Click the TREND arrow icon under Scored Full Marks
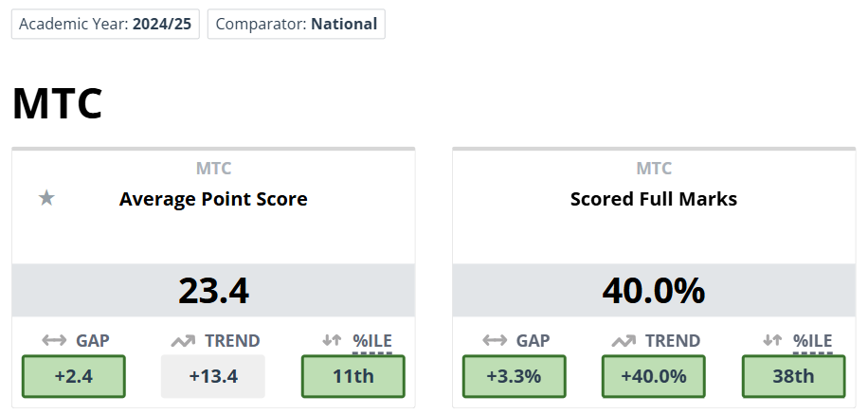 [x=623, y=341]
